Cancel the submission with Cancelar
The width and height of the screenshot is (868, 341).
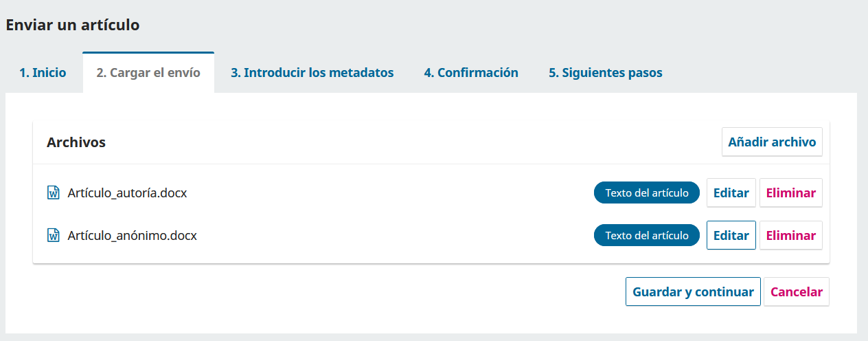pos(796,291)
